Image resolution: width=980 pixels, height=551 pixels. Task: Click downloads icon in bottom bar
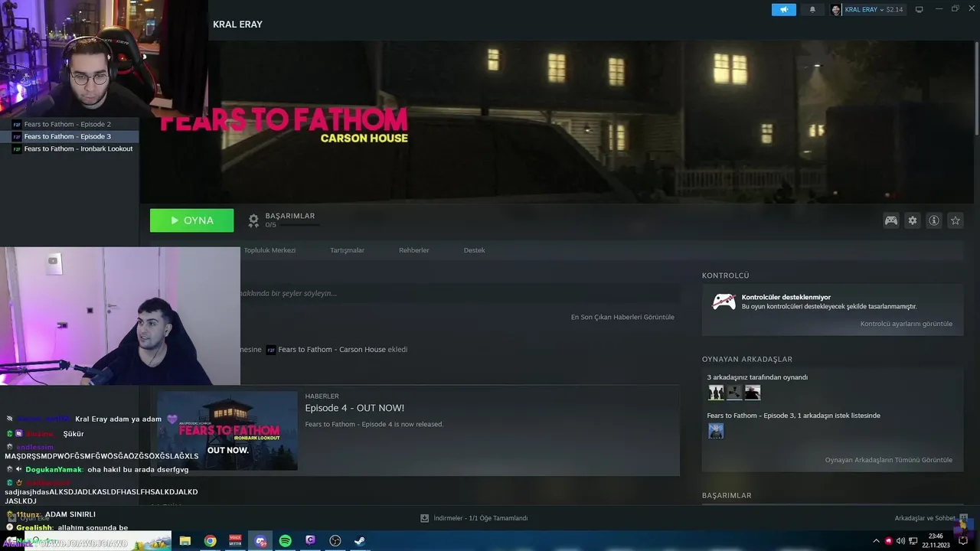click(x=424, y=518)
